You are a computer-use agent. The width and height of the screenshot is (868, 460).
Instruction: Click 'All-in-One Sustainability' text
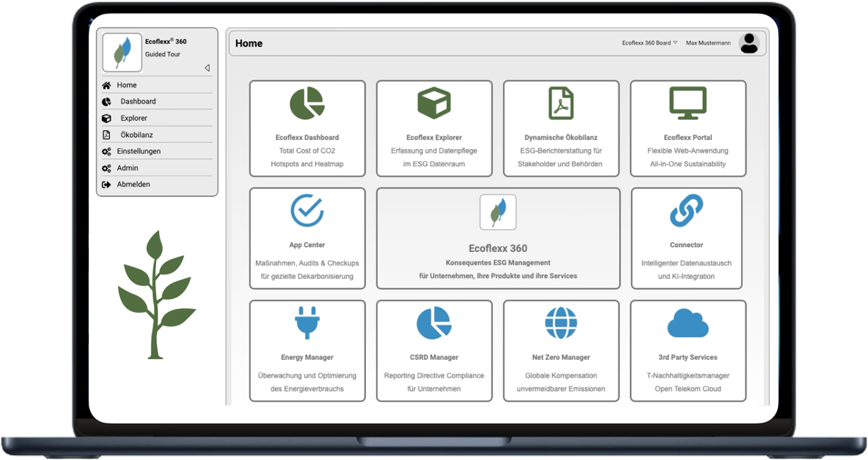[x=688, y=164]
